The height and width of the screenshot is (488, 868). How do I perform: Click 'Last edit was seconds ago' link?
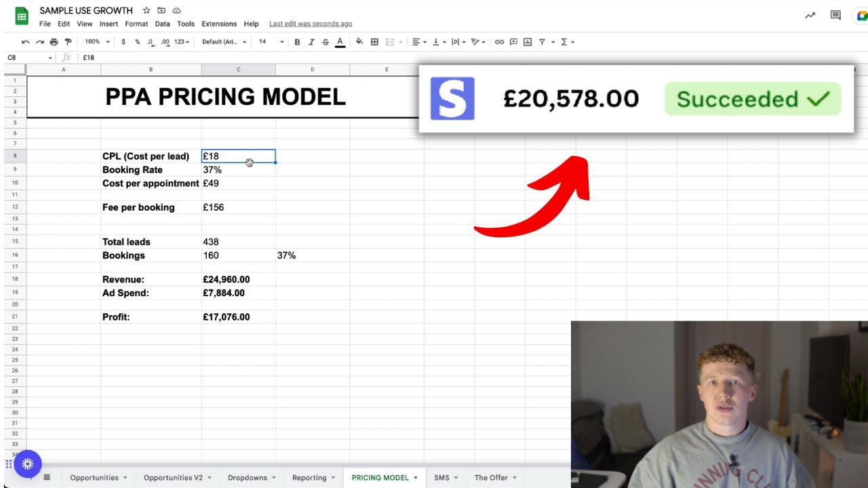tap(311, 24)
